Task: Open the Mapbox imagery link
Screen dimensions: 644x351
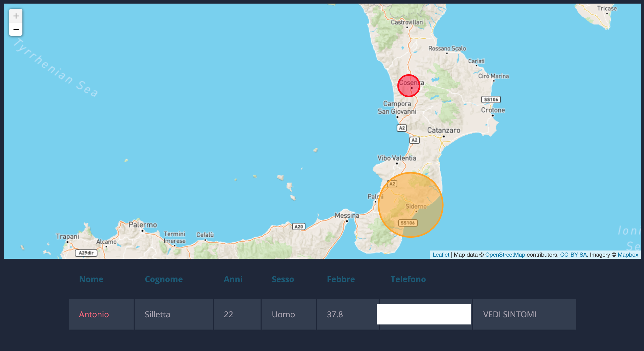Action: (x=628, y=255)
